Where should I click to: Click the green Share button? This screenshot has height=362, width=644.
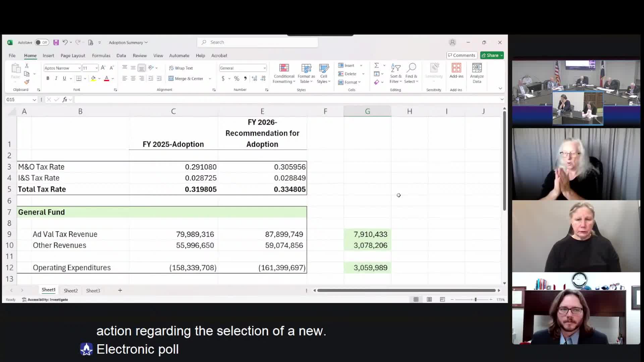tap(492, 55)
